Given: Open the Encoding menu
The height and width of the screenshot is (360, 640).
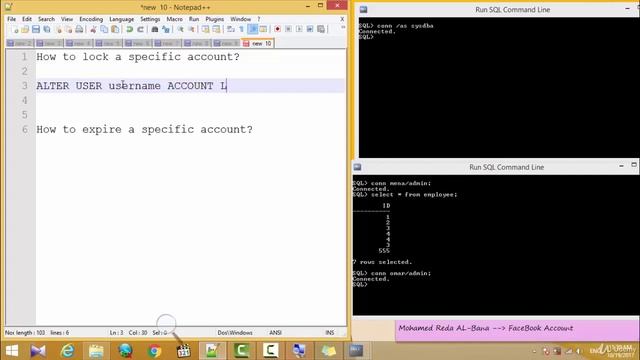Looking at the screenshot, I should (91, 19).
